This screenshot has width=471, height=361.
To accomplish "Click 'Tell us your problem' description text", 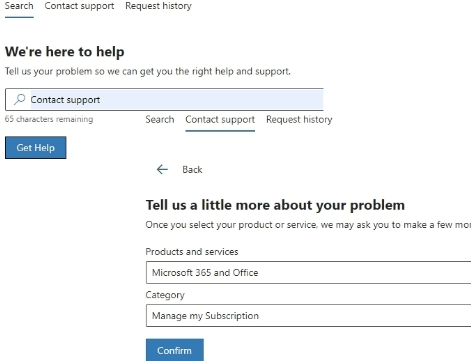I will pyautogui.click(x=148, y=71).
